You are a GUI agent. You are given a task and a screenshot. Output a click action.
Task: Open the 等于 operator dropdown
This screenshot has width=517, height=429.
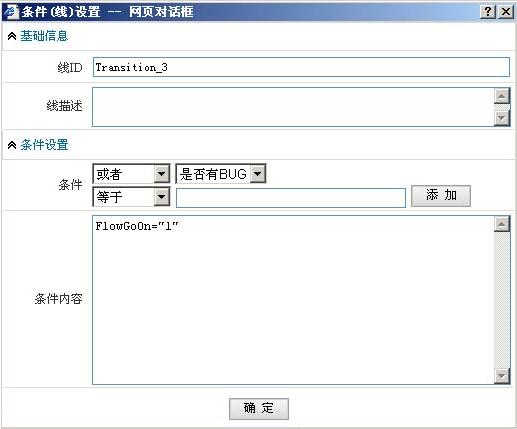click(x=131, y=197)
